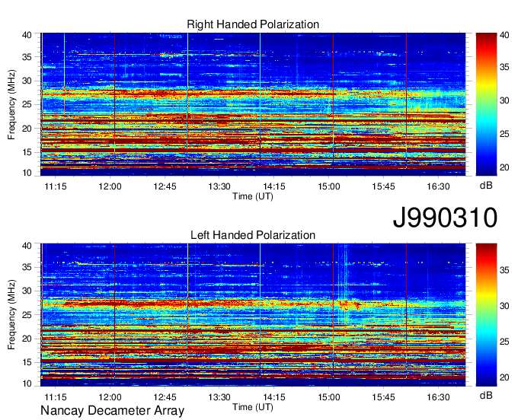Click 16:30 time tick of Right Handed plot
Screen dimensions: 518x420
(438, 186)
